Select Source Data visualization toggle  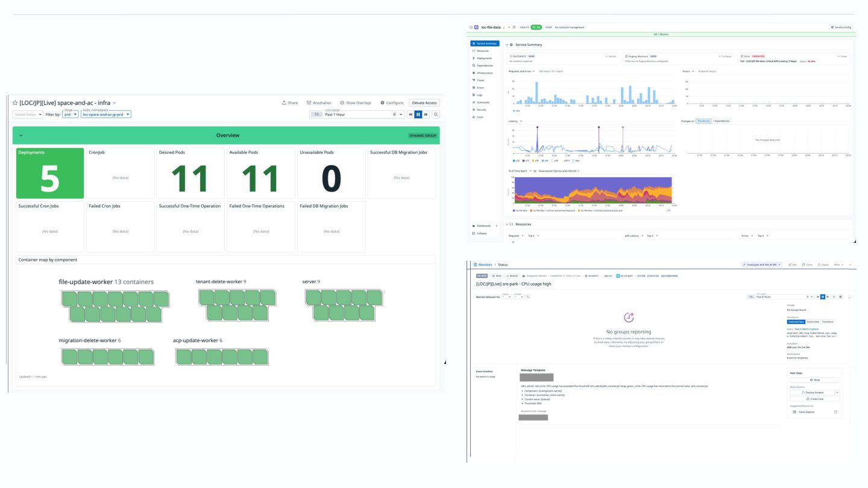(x=813, y=321)
